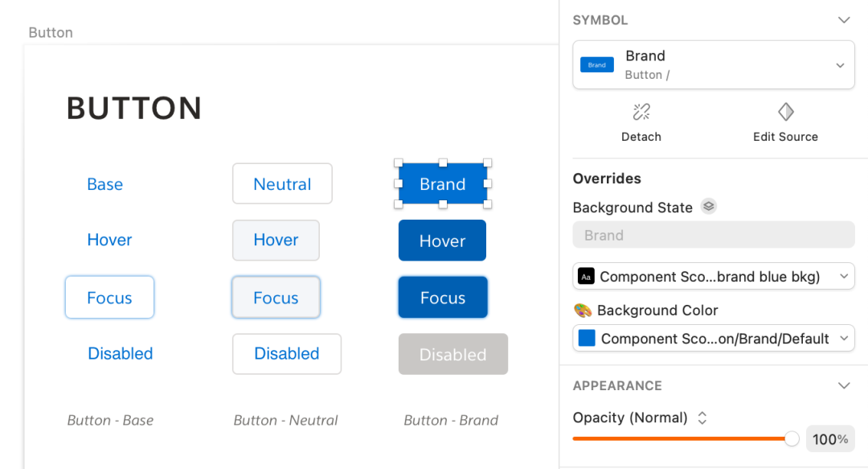Click the Background State layers icon
868x469 pixels.
click(x=708, y=206)
